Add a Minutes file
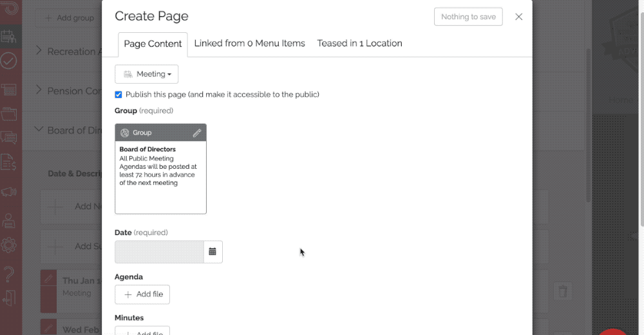 coord(142,331)
